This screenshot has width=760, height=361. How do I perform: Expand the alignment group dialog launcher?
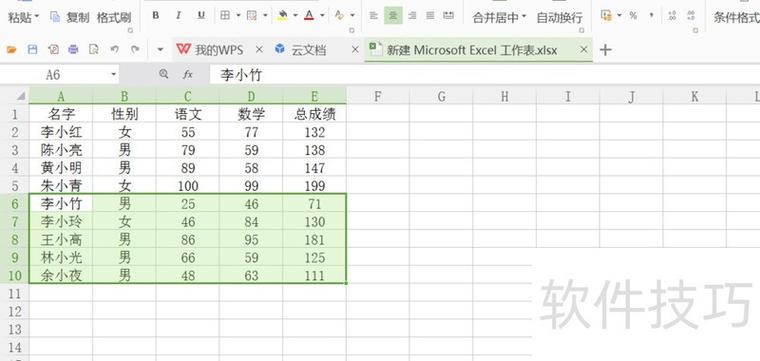point(582,31)
